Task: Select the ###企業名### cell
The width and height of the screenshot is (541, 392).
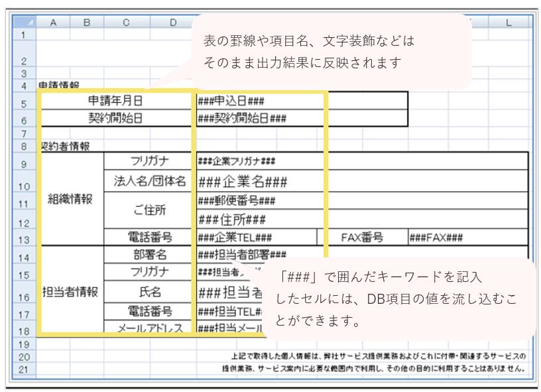Action: [362, 181]
